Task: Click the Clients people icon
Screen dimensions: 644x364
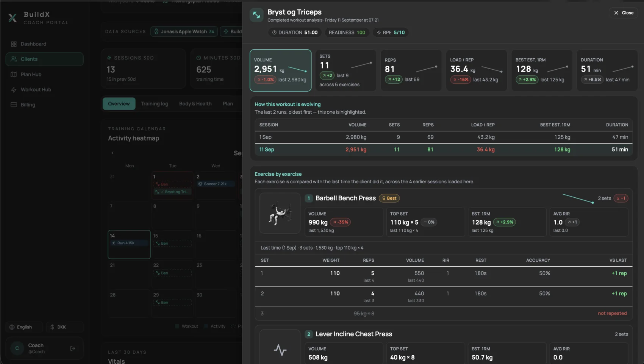Action: 14,59
